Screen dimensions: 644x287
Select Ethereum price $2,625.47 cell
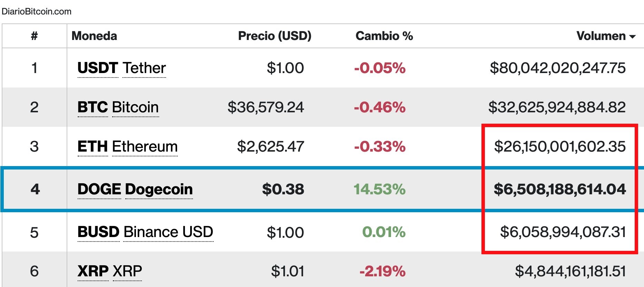click(x=270, y=146)
